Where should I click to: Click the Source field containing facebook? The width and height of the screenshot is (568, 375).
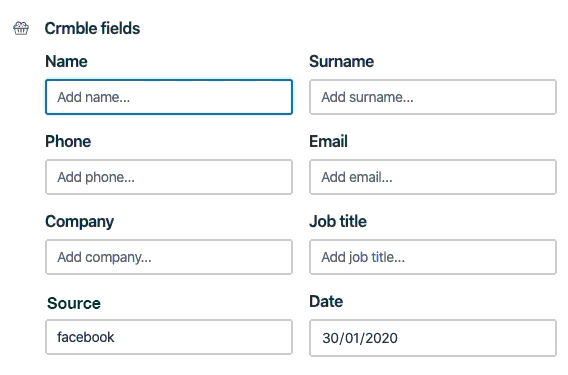[x=169, y=337]
